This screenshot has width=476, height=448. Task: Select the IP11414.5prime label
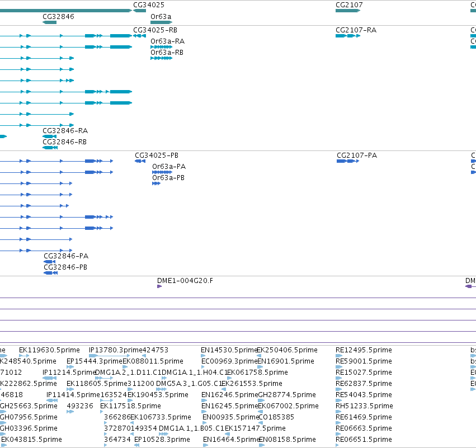[73, 395]
